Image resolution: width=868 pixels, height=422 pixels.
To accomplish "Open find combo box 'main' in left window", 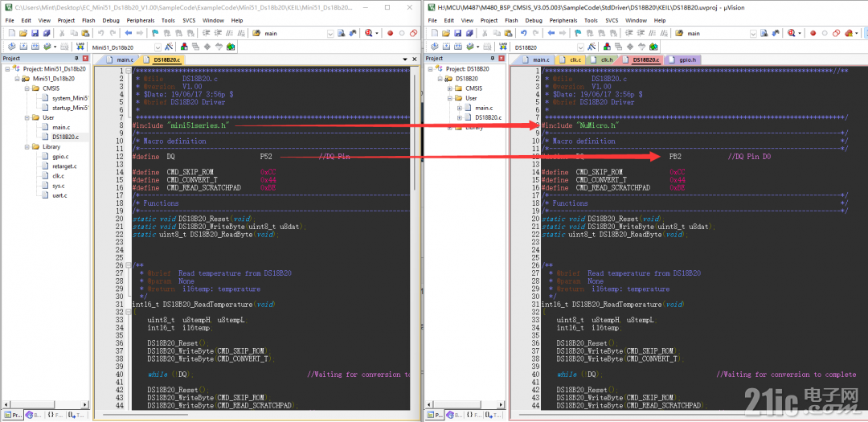I will pos(330,33).
